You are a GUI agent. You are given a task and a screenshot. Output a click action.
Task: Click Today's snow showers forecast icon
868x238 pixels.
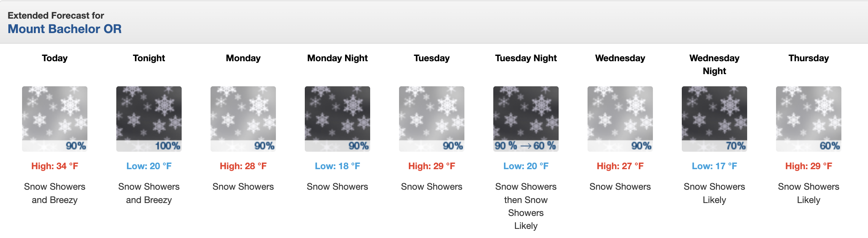(x=55, y=119)
